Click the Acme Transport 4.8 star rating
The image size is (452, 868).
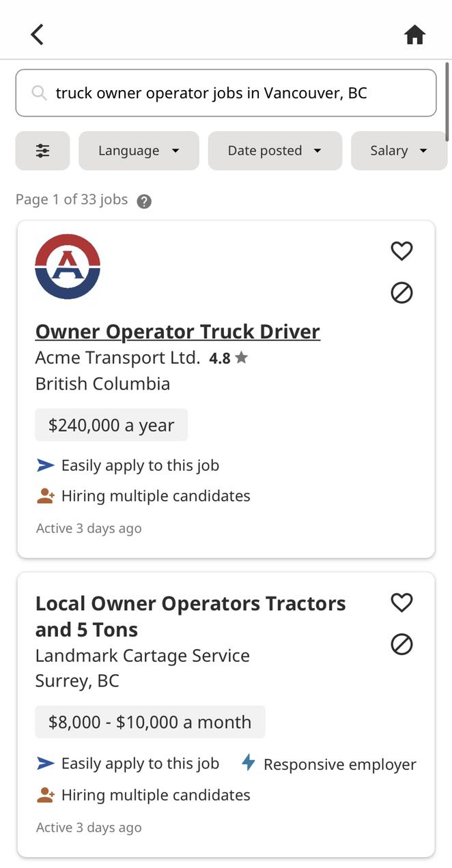point(228,358)
